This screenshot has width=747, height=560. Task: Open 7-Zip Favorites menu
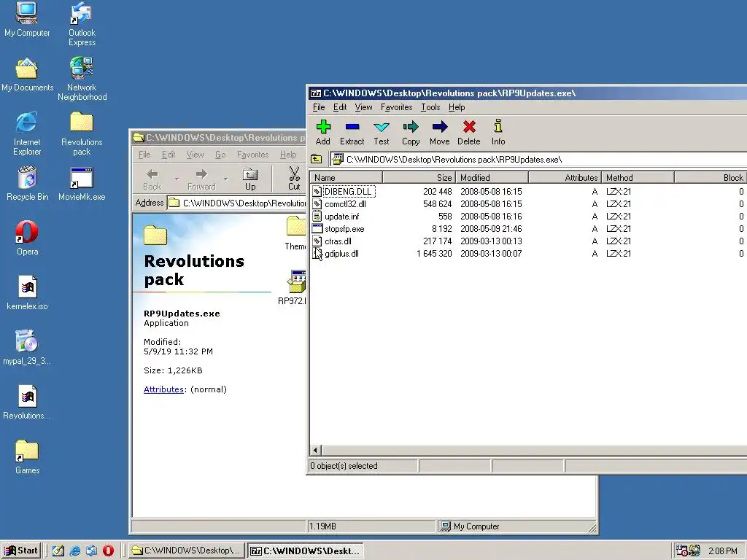(396, 107)
